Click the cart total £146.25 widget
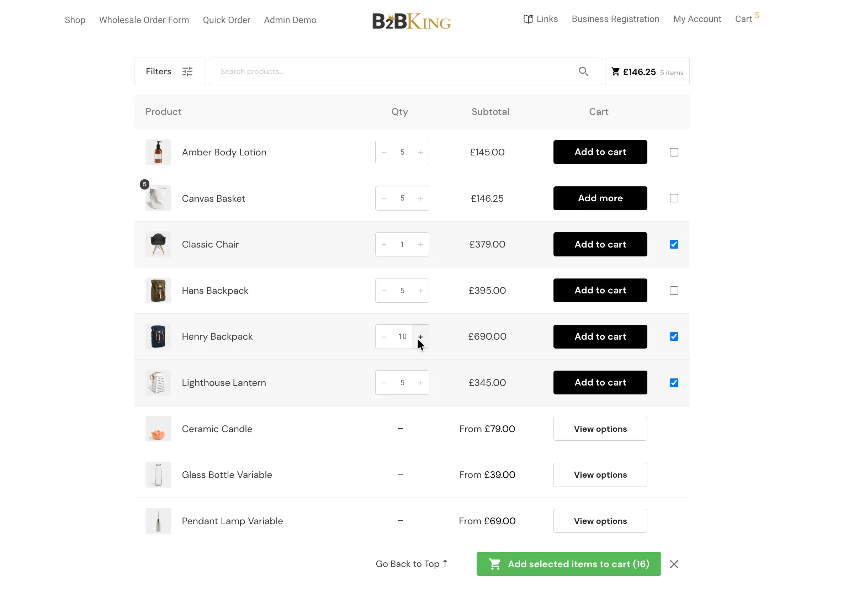 (x=647, y=71)
